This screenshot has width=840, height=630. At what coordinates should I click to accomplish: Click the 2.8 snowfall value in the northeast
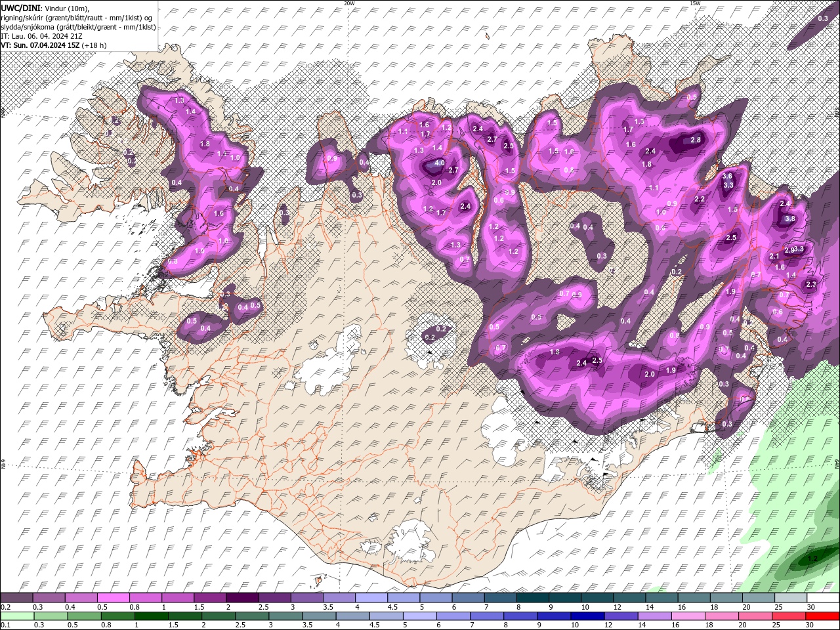696,140
